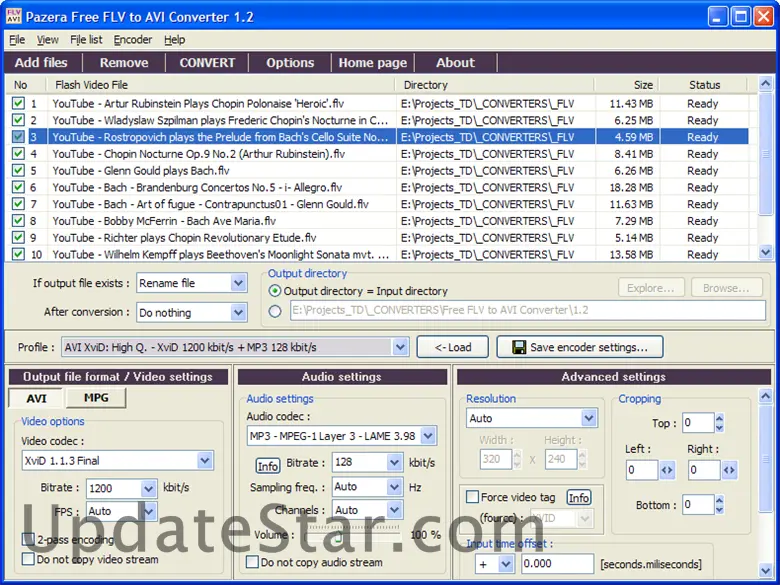Open Info next to audio Bitrate
Viewport: 780px width, 585px height.
tap(267, 466)
